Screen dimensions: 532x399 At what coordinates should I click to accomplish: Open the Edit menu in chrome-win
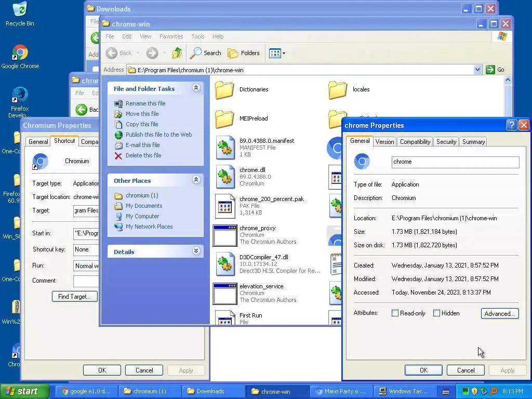coord(127,36)
